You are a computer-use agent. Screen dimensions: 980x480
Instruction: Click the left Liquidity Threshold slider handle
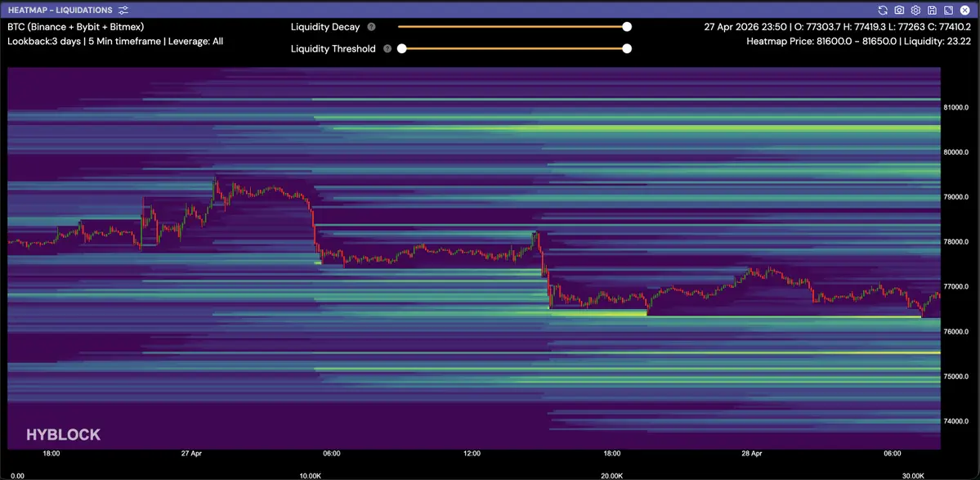pyautogui.click(x=402, y=49)
